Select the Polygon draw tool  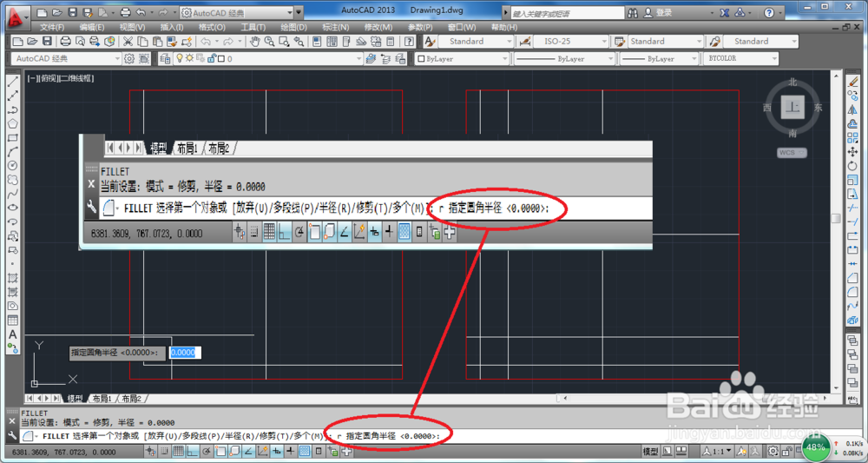(x=13, y=123)
